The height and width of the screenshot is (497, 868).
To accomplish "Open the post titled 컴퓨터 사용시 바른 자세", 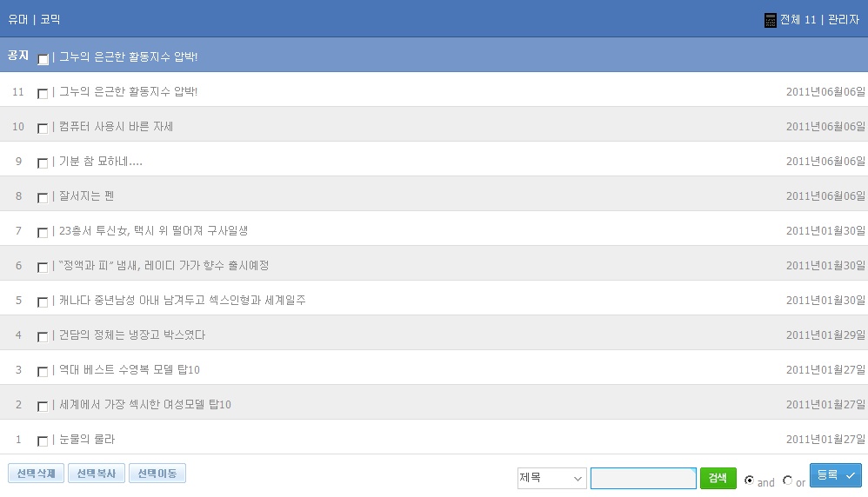I will click(x=117, y=127).
